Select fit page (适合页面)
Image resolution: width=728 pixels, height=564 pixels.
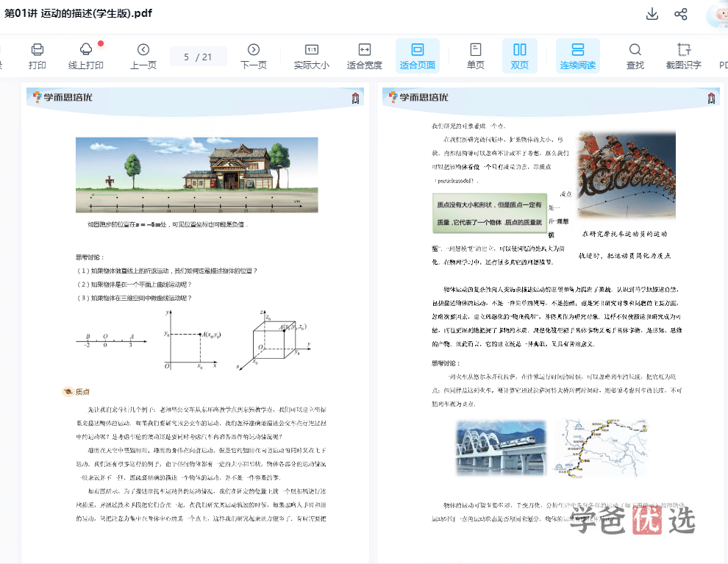(418, 56)
